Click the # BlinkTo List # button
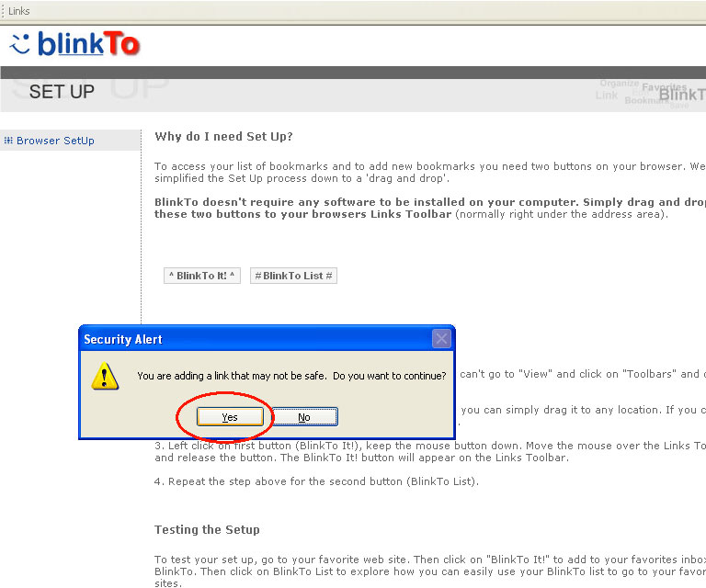The width and height of the screenshot is (706, 588). coord(293,276)
